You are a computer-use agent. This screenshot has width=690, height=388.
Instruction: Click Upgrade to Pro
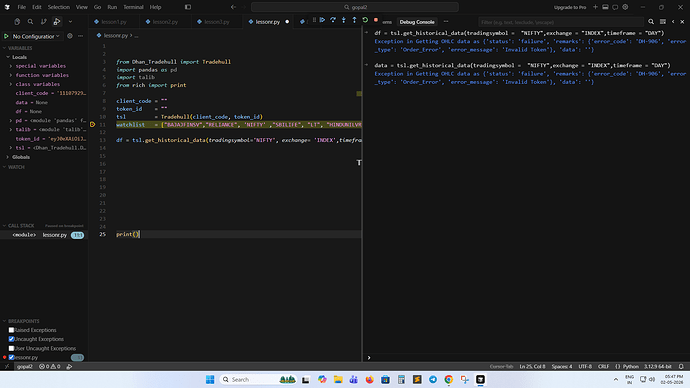(570, 7)
